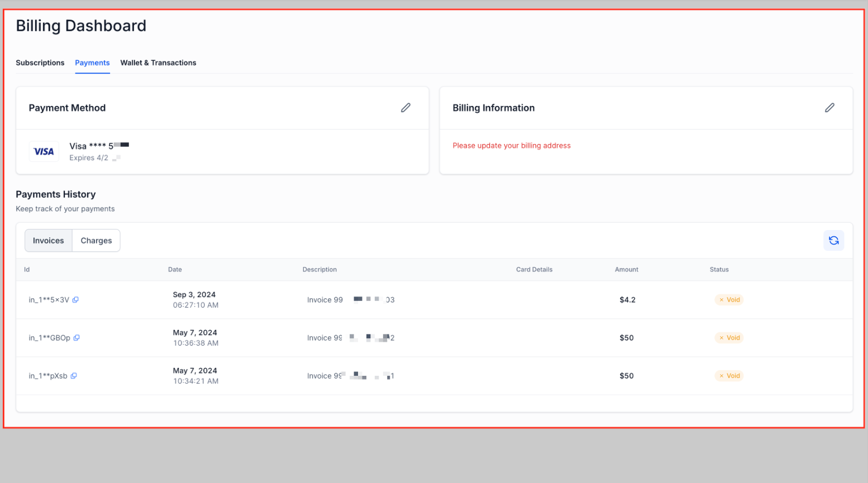Click the Id column header
The height and width of the screenshot is (483, 868).
click(x=27, y=270)
